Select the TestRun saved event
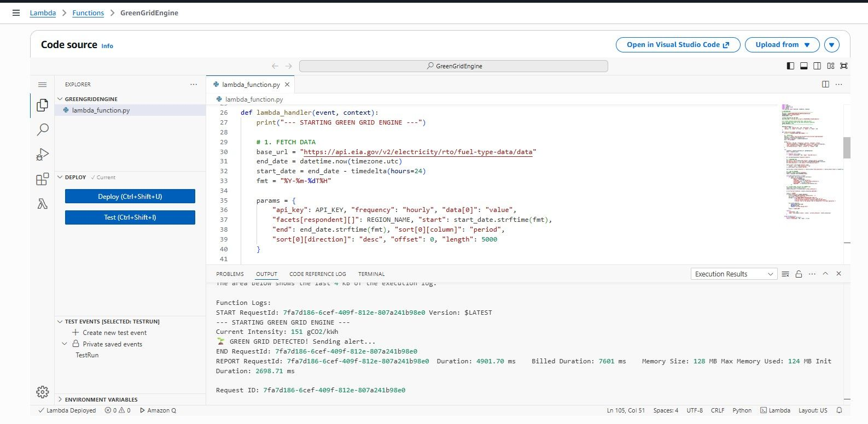This screenshot has width=868, height=424. [87, 355]
